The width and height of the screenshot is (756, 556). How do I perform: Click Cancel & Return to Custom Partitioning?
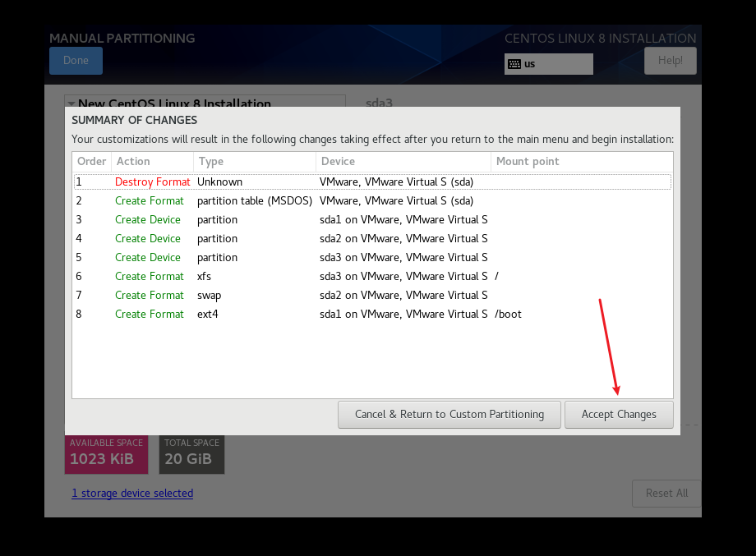[x=449, y=415]
